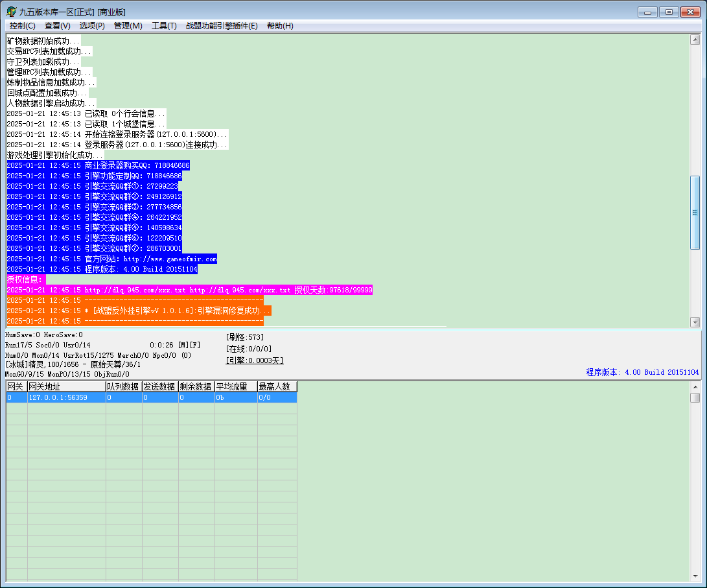Click the application icon in title bar
The height and width of the screenshot is (588, 707).
coord(11,12)
